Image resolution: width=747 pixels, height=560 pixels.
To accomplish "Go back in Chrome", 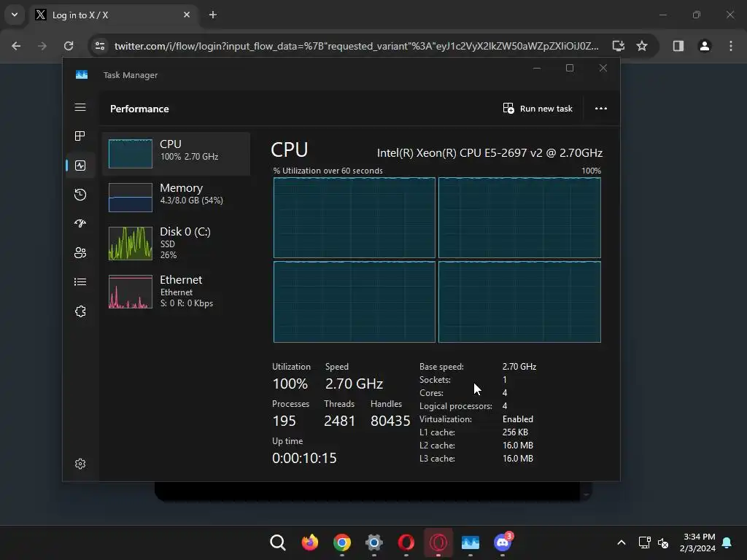I will point(16,46).
